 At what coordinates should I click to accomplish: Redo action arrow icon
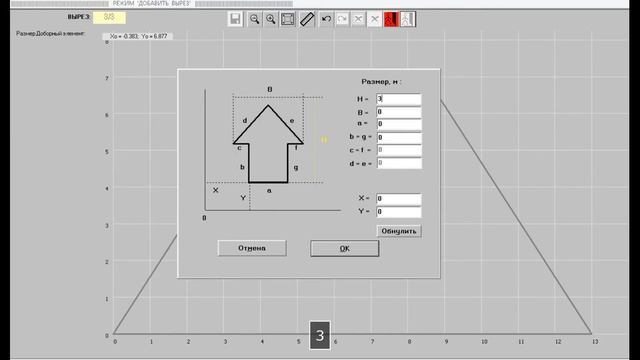(342, 19)
